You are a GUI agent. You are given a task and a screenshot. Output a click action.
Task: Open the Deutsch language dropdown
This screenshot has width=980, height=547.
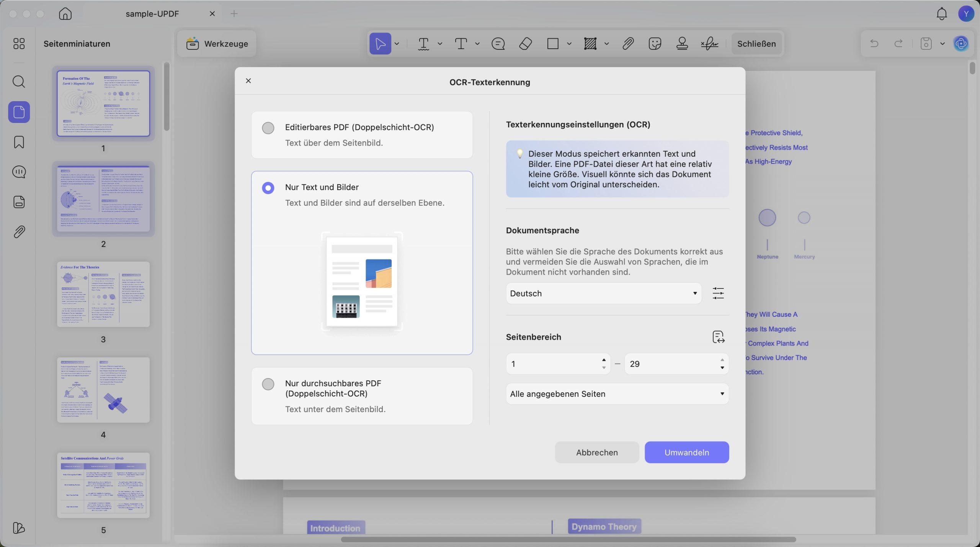(x=604, y=293)
